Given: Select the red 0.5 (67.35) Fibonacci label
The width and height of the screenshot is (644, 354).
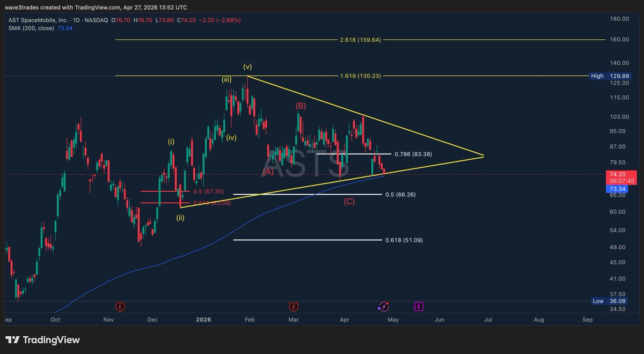Looking at the screenshot, I should click(208, 191).
